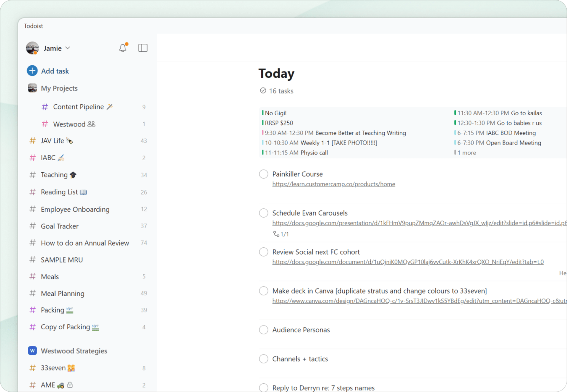Click the Add task plus icon

(x=32, y=71)
